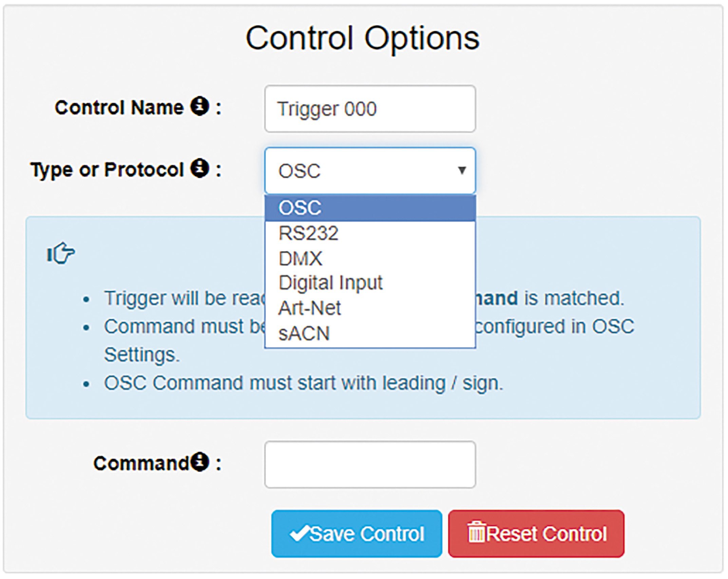Focus the Control Name field with Trigger 000
This screenshot has width=728, height=579.
pyautogui.click(x=370, y=109)
